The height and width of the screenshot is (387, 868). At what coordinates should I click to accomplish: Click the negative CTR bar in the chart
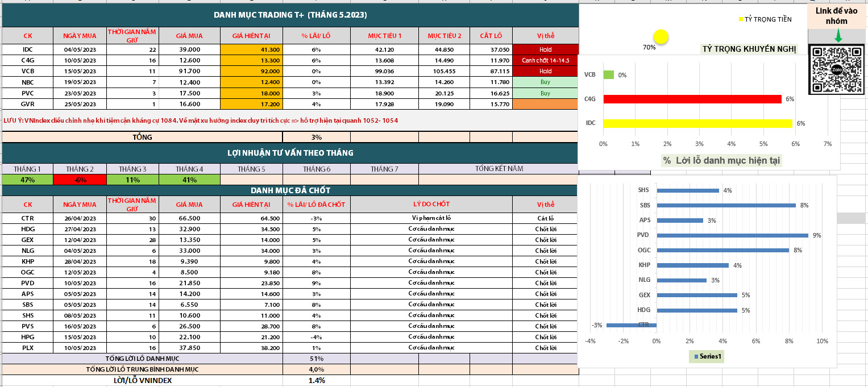(x=632, y=325)
